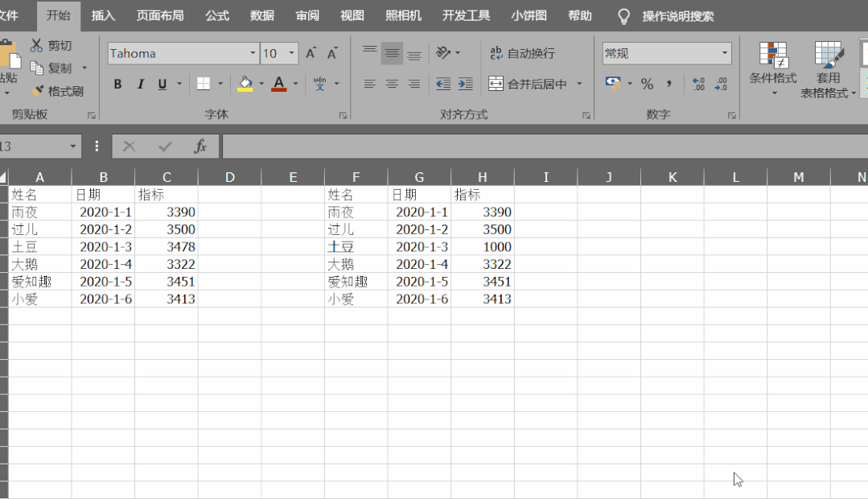Viewport: 868px width, 499px height.
Task: Open the phonetic guide wén icon
Action: coord(319,84)
